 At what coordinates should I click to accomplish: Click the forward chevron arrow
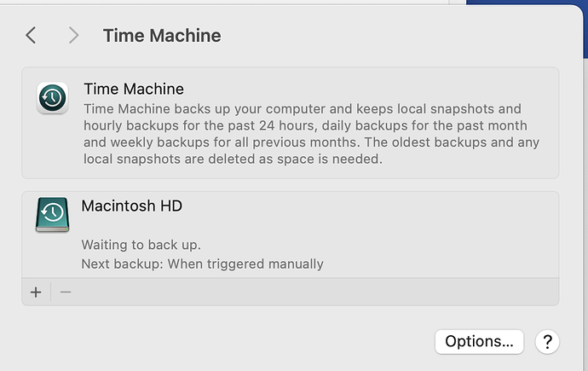[x=73, y=35]
